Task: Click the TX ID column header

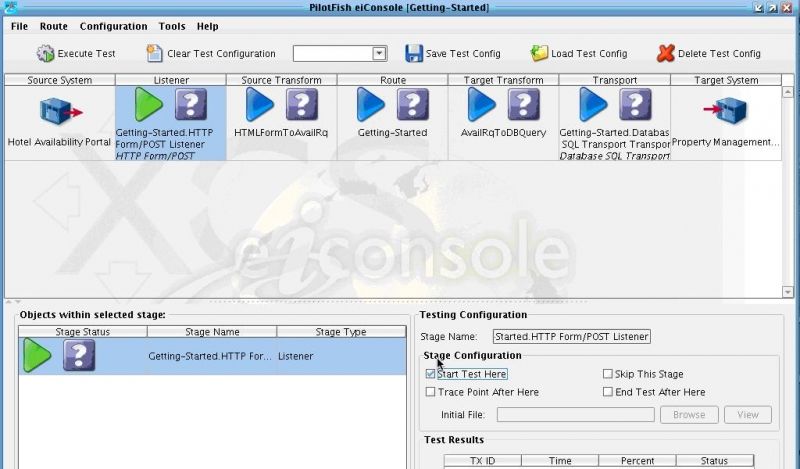Action: (x=483, y=461)
